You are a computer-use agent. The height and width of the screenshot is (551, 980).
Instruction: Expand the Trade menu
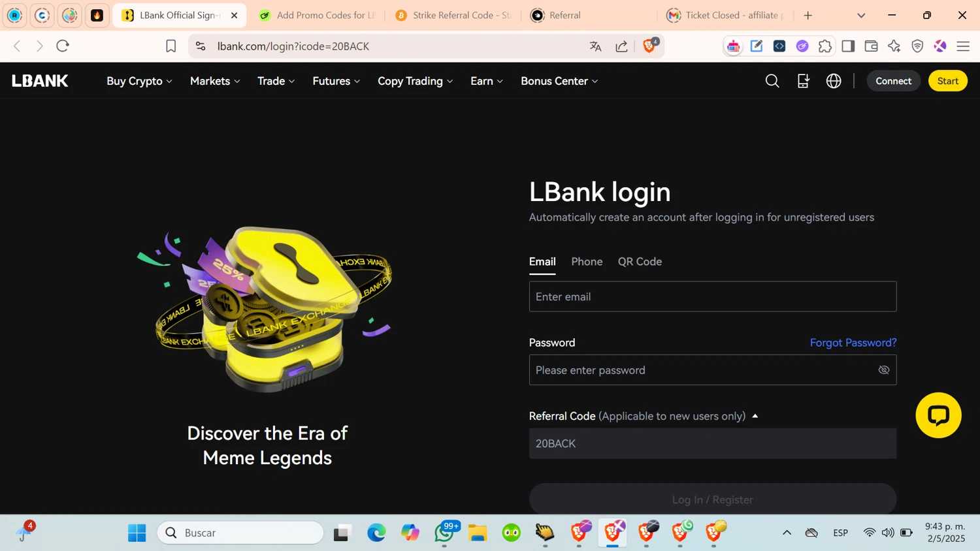coord(276,81)
